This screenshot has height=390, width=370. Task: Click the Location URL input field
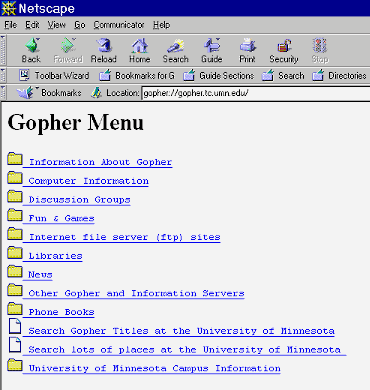pyautogui.click(x=255, y=93)
